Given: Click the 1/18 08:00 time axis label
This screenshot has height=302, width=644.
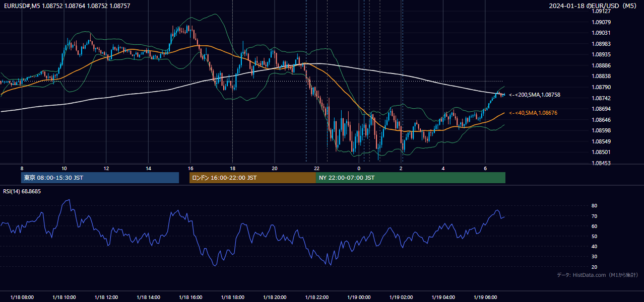Looking at the screenshot, I should click(22, 297).
